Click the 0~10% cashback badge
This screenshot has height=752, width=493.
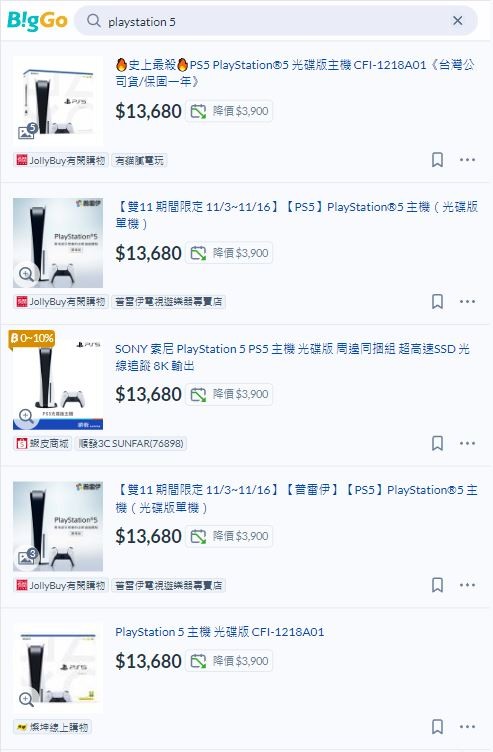32,339
